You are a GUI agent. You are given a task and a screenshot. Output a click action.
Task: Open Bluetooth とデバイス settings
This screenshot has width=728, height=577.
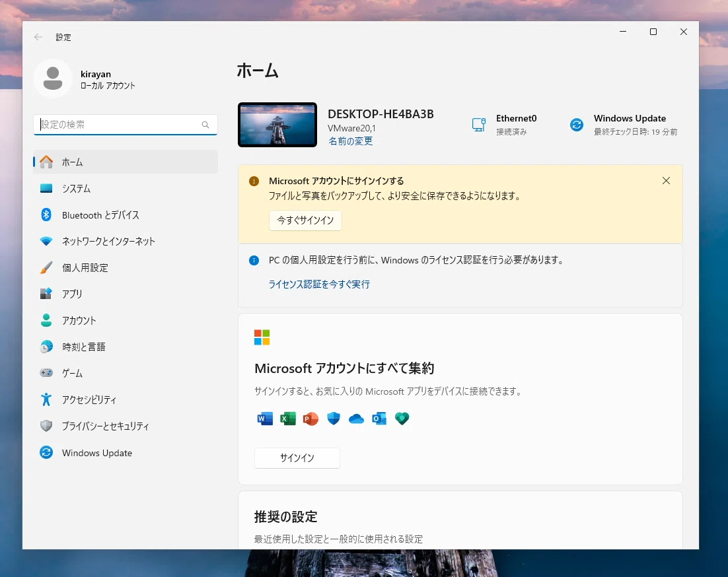click(x=126, y=215)
